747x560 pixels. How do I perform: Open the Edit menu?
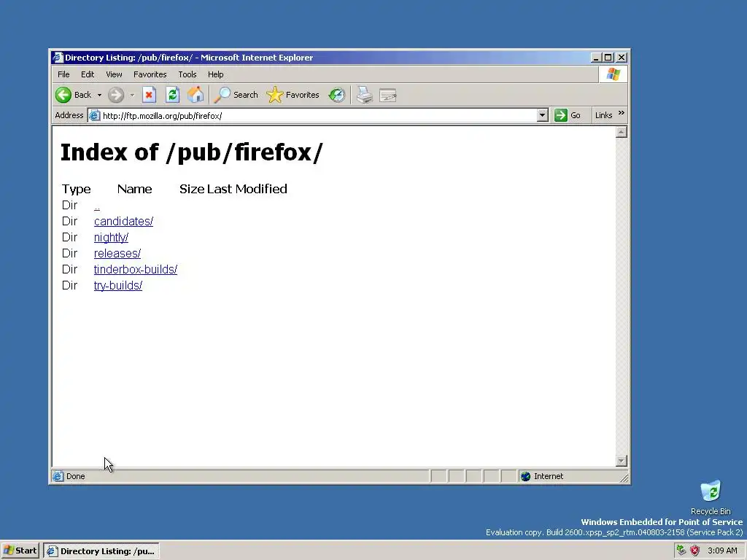click(x=88, y=74)
